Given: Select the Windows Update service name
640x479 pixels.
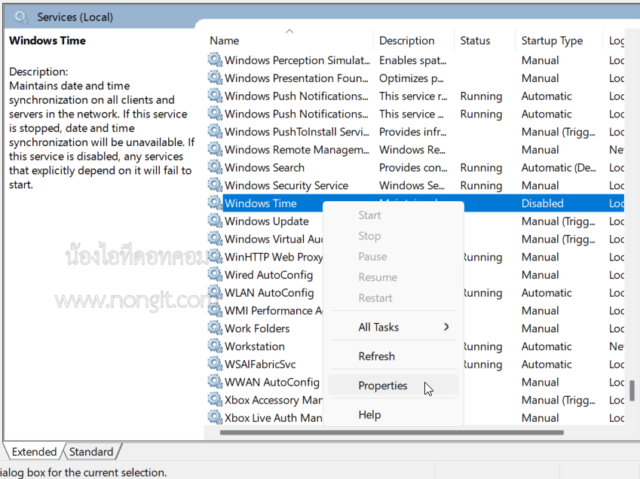Looking at the screenshot, I should pos(267,221).
